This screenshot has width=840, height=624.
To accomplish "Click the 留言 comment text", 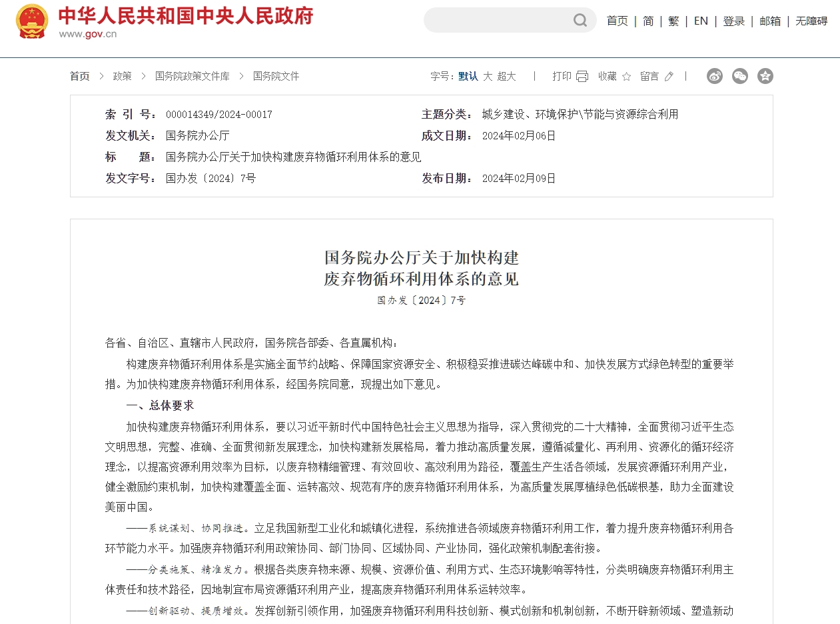I will (649, 76).
